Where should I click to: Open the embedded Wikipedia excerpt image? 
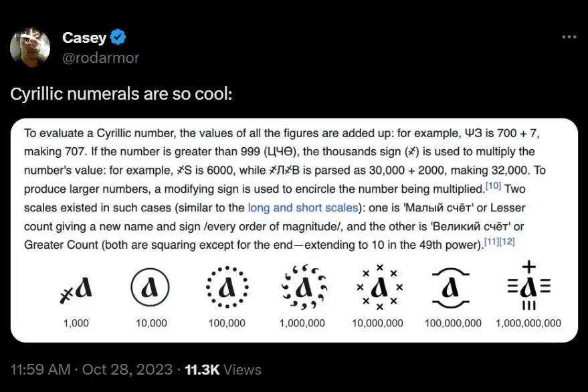pos(294,167)
